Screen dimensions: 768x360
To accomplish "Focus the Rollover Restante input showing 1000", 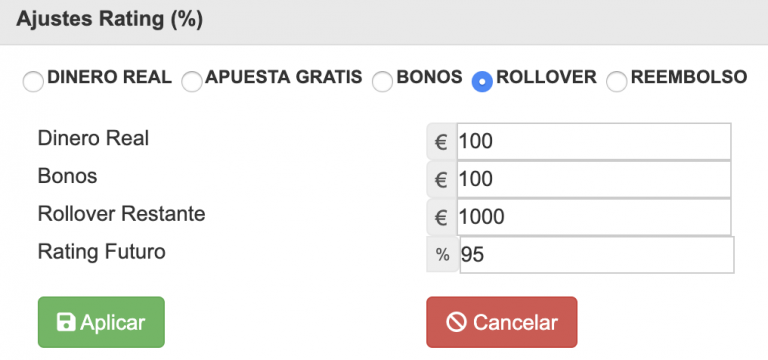I will [594, 217].
